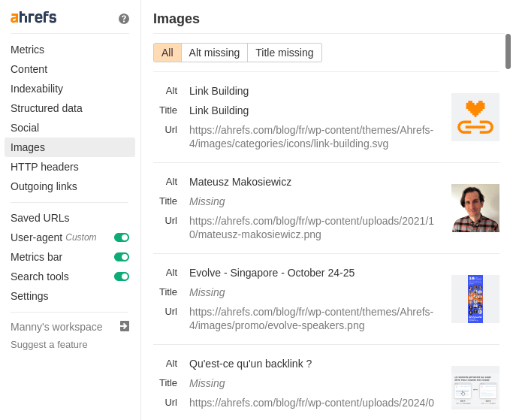The width and height of the screenshot is (513, 420).
Task: Click the 'Custom' user-agent label
Action: (x=81, y=237)
